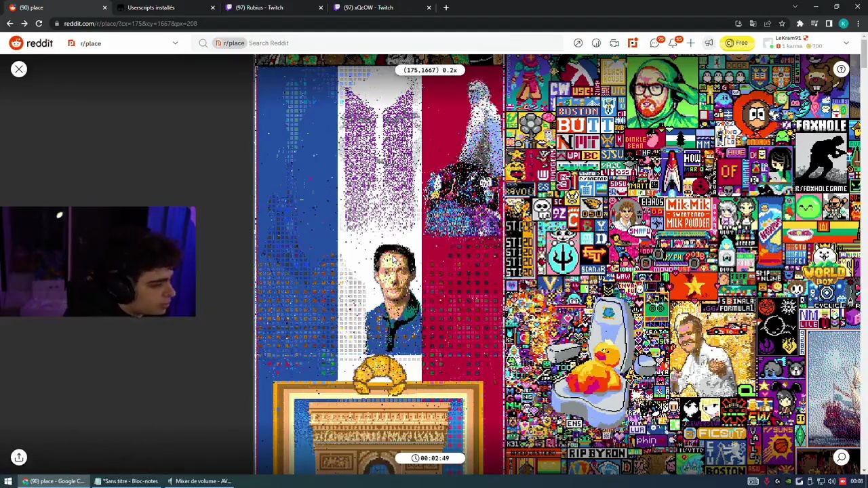Expand the r/place community dropdown

point(174,43)
